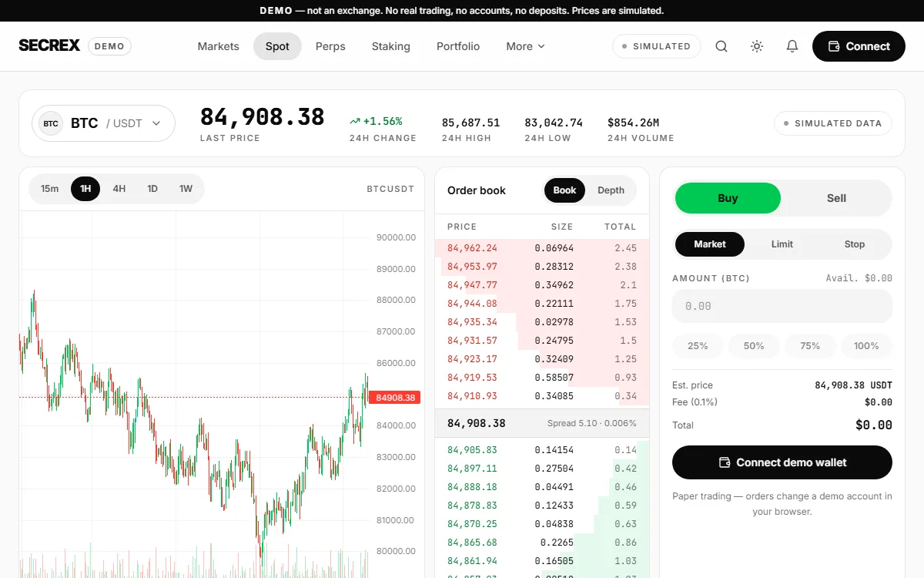The width and height of the screenshot is (924, 578).
Task: Click the Connect wallet button
Action: pyautogui.click(x=859, y=46)
